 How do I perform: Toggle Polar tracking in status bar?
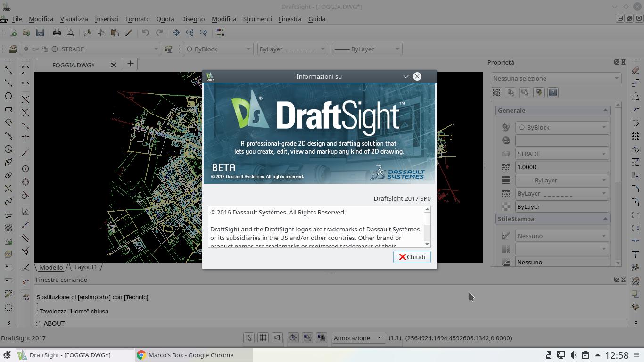[293, 338]
